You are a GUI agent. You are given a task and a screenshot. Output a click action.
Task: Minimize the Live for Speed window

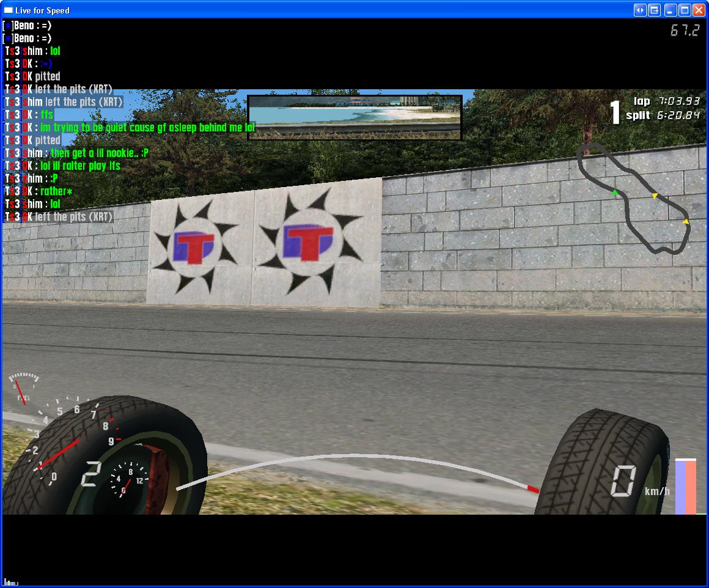(670, 10)
